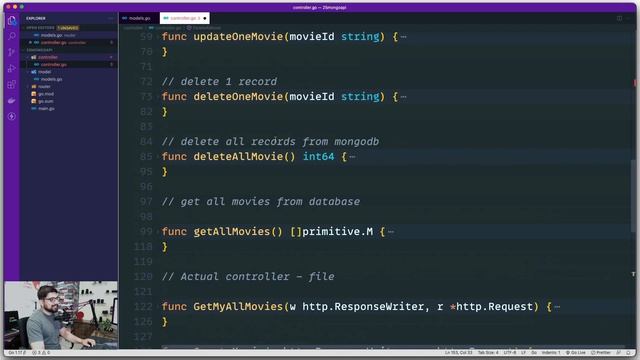This screenshot has height=360, width=640.
Task: Unfold deleteAllMovie function at line 85
Action: pos(158,157)
